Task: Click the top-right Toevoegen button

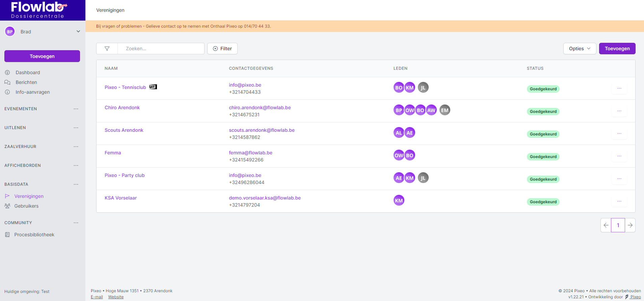Action: point(617,49)
